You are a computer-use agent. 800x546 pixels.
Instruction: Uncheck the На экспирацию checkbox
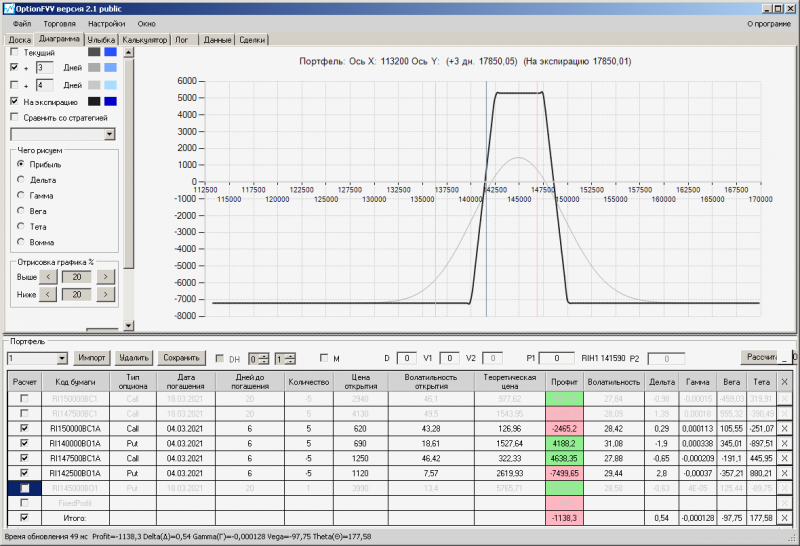[x=13, y=101]
